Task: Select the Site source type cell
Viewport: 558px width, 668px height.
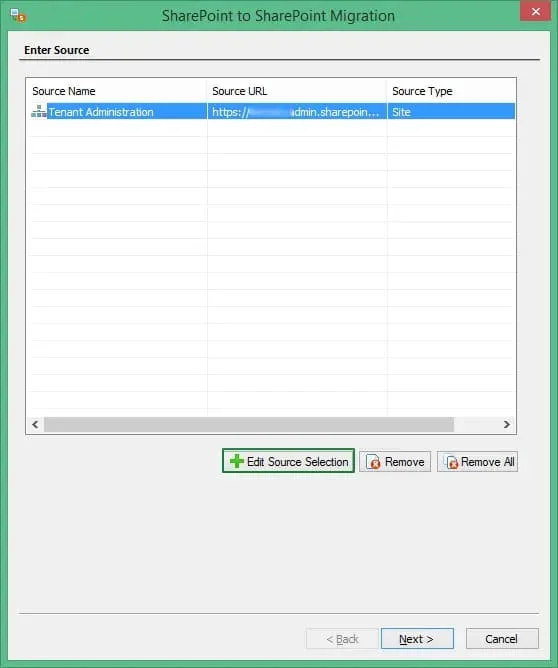Action: 452,111
